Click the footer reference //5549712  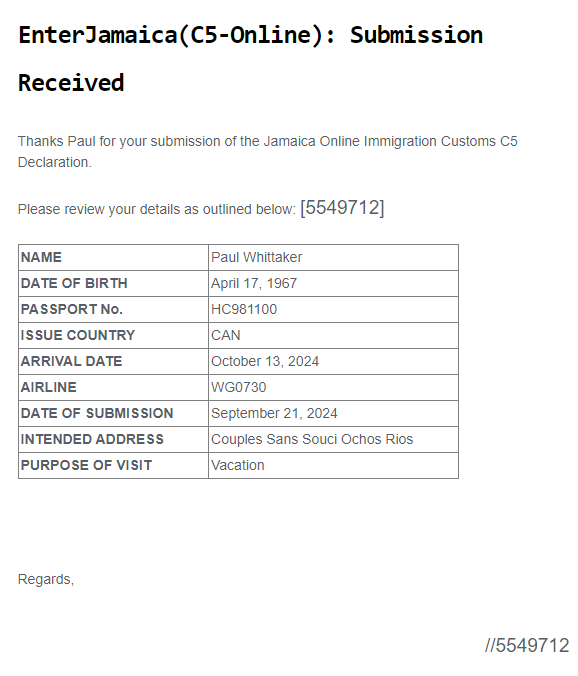pyautogui.click(x=527, y=645)
